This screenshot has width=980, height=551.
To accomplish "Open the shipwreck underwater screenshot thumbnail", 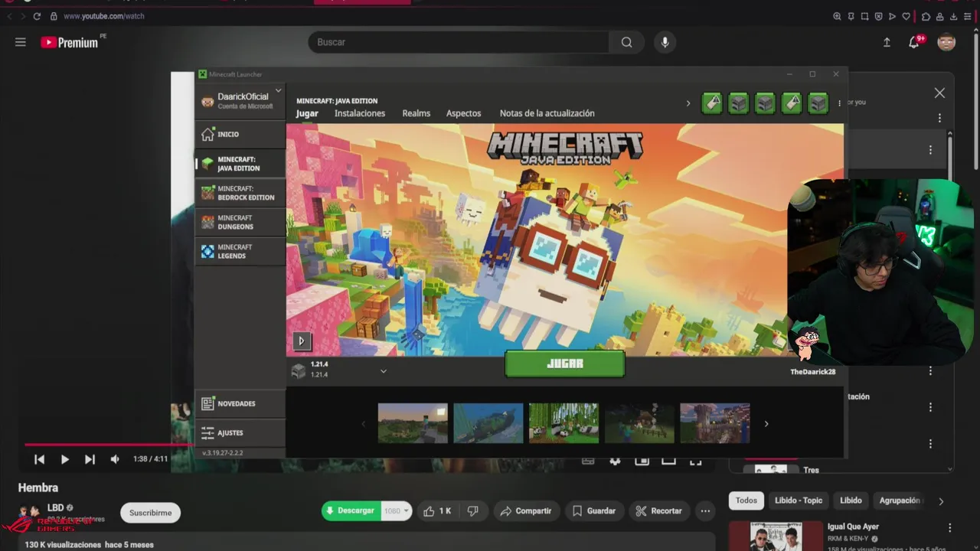I will tap(488, 423).
